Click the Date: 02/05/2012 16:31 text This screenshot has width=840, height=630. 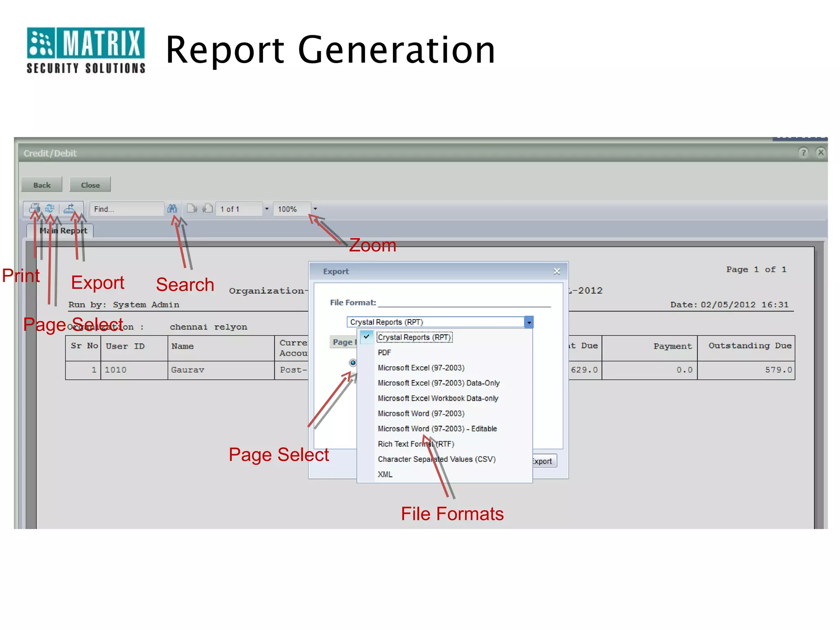[x=729, y=305]
